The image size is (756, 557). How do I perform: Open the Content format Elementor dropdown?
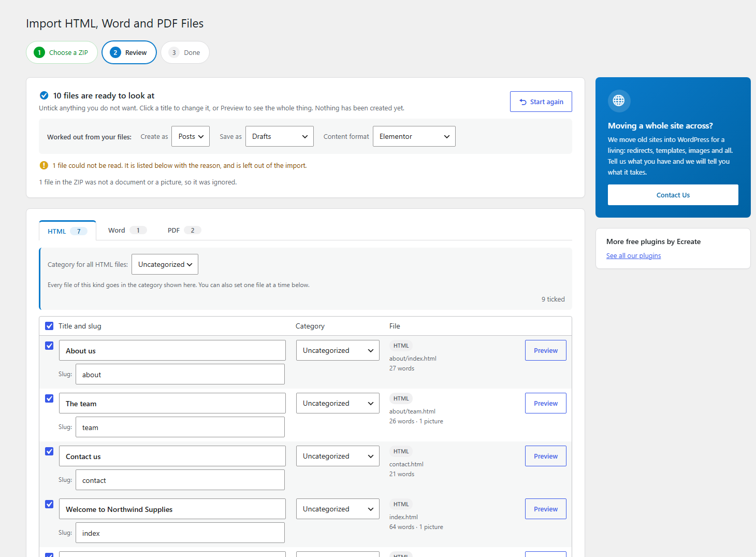point(414,136)
